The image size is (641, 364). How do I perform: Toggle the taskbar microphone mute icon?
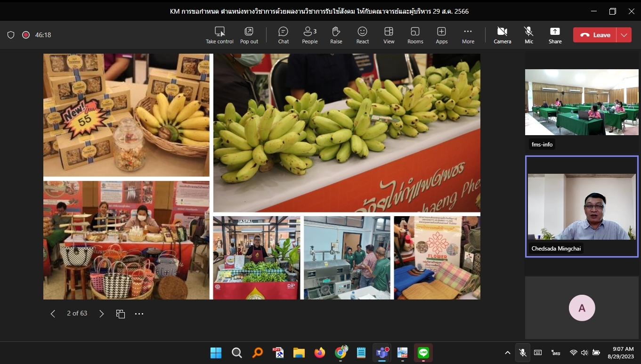click(x=522, y=353)
